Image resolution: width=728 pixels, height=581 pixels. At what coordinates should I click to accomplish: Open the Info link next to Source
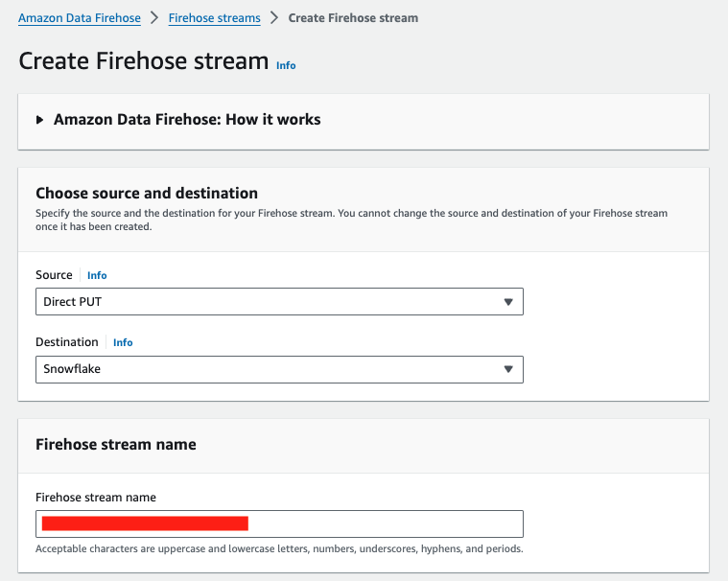pyautogui.click(x=97, y=275)
